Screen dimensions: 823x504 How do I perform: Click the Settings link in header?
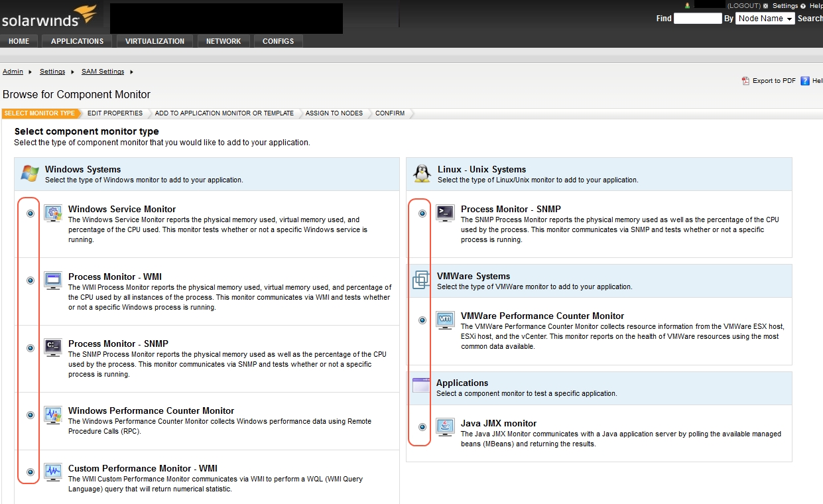[x=785, y=6]
